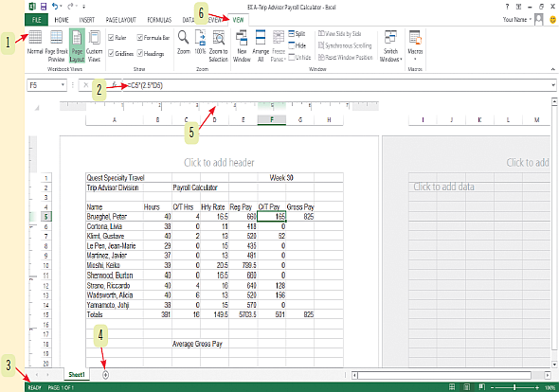This screenshot has width=559, height=392.
Task: Open the PAGE LAYOUT tab
Action: tap(121, 20)
